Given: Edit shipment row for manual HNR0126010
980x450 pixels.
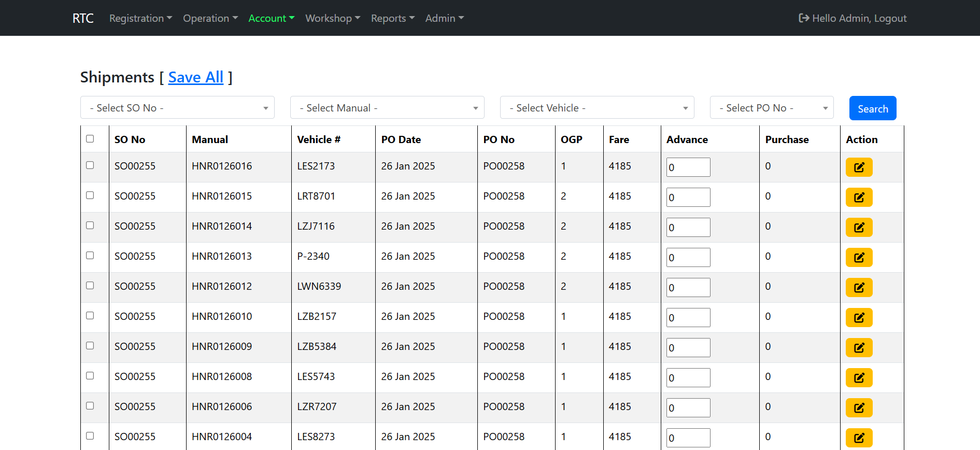Looking at the screenshot, I should click(x=859, y=318).
